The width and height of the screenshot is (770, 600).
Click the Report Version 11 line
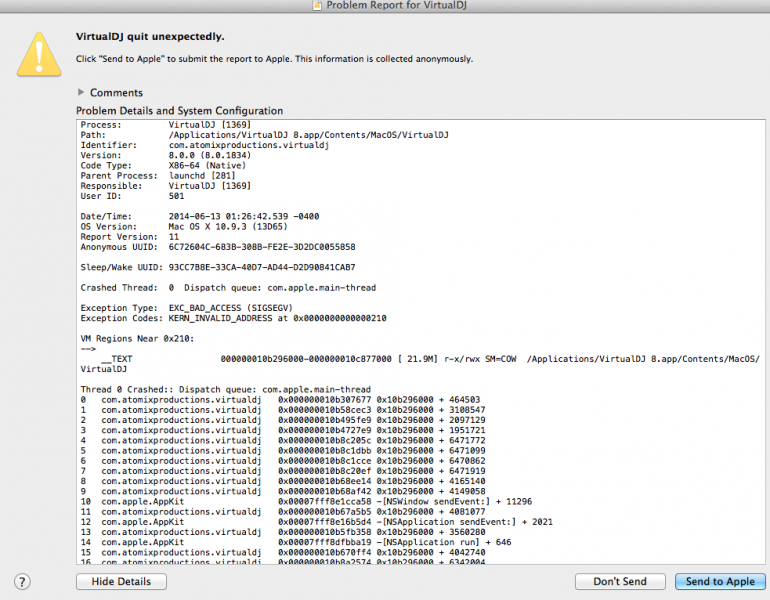[x=130, y=237]
